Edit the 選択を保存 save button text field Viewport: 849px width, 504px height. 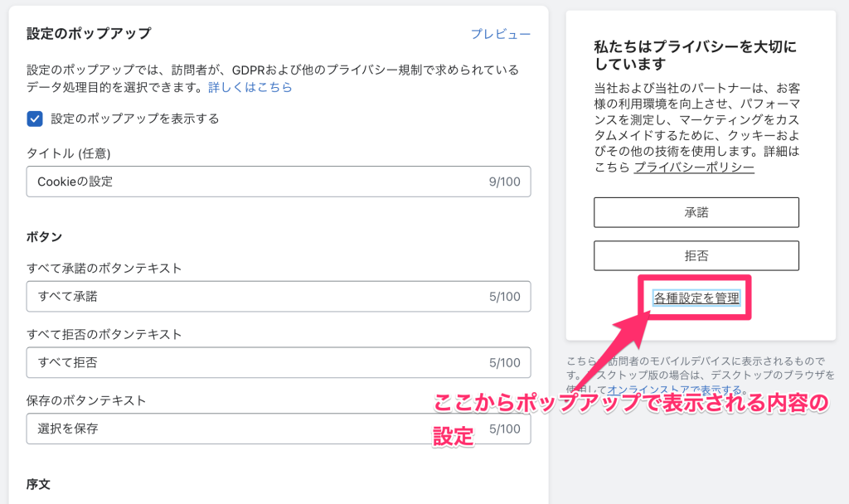[x=249, y=429]
